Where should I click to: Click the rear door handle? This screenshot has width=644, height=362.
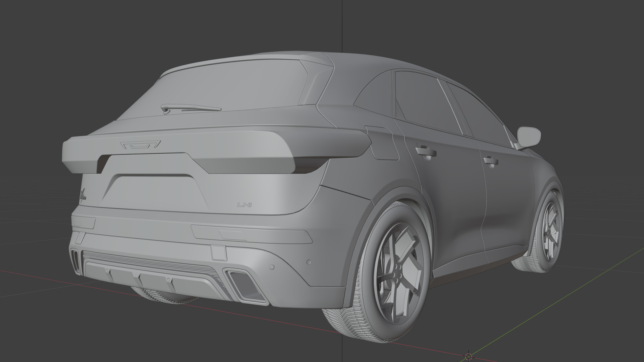(426, 152)
